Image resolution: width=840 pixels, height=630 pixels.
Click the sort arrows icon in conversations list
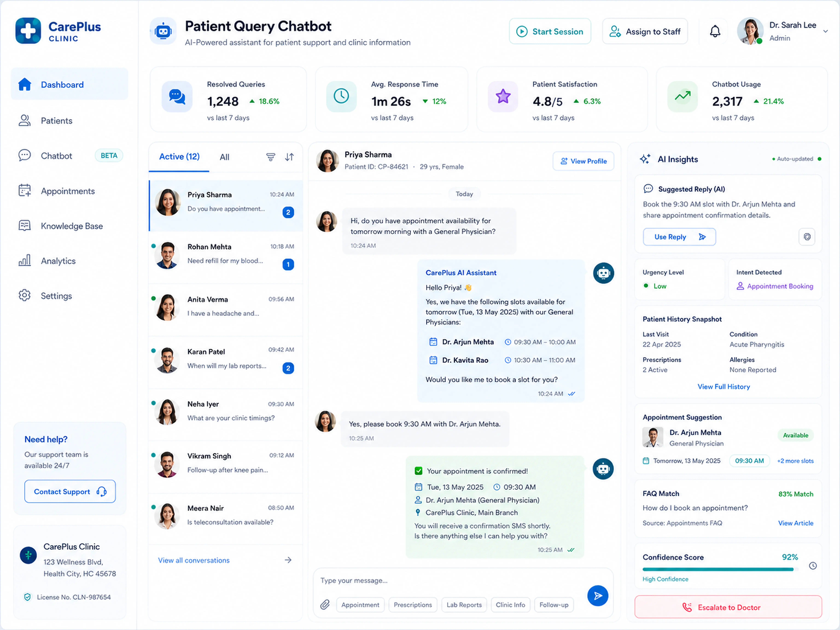pyautogui.click(x=289, y=157)
